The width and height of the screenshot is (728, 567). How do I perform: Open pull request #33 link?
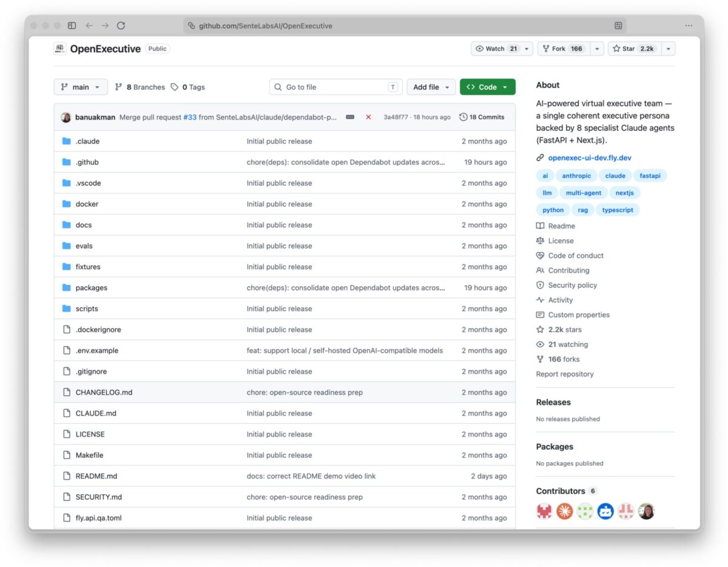coord(190,117)
